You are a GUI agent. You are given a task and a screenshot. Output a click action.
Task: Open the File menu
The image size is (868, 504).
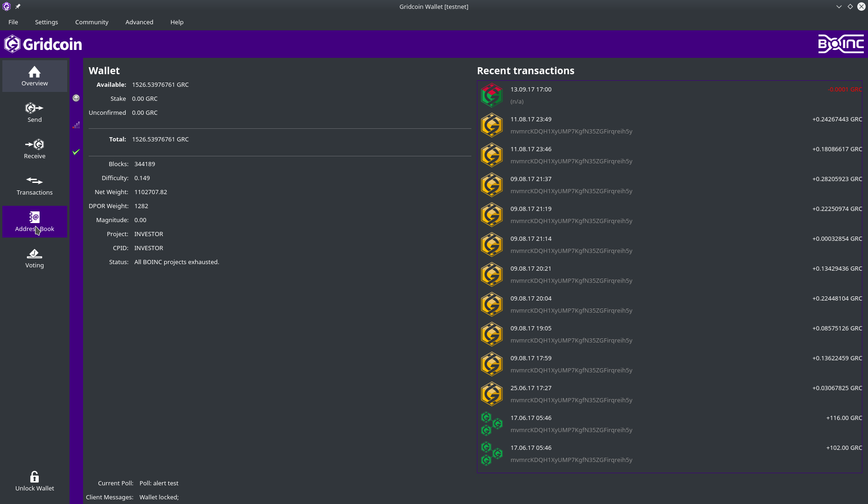pos(13,22)
